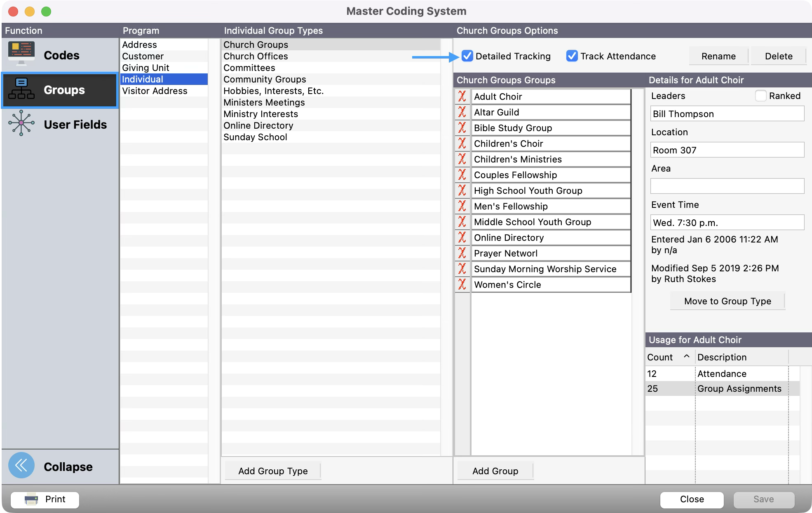
Task: Select Bible Study Group name
Action: 551,128
